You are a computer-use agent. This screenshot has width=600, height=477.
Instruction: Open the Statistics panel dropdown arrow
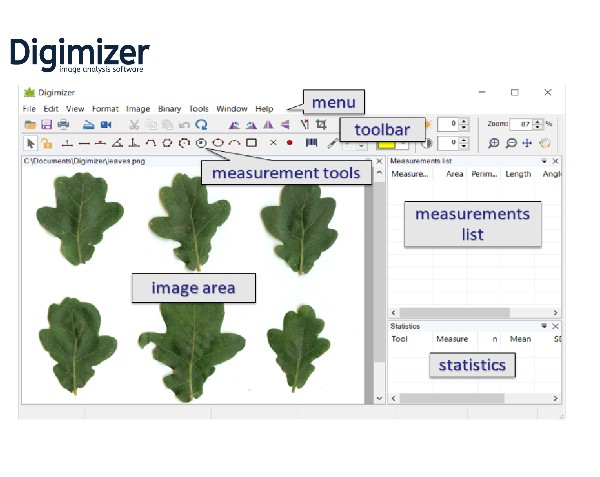pos(544,326)
